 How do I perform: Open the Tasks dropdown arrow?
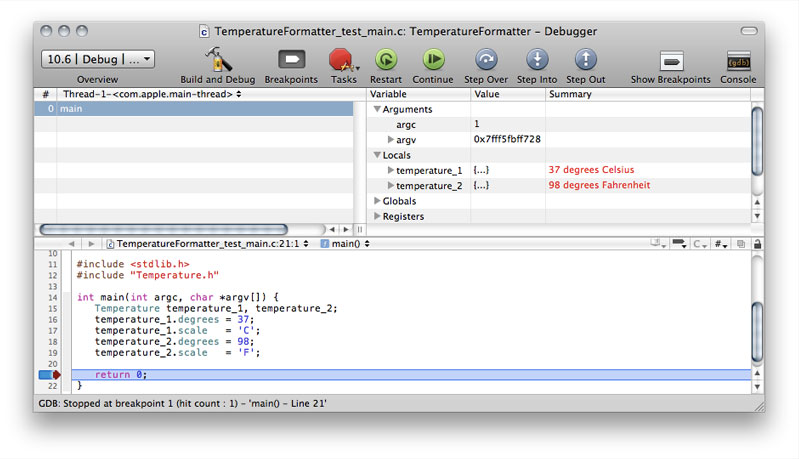(x=357, y=68)
